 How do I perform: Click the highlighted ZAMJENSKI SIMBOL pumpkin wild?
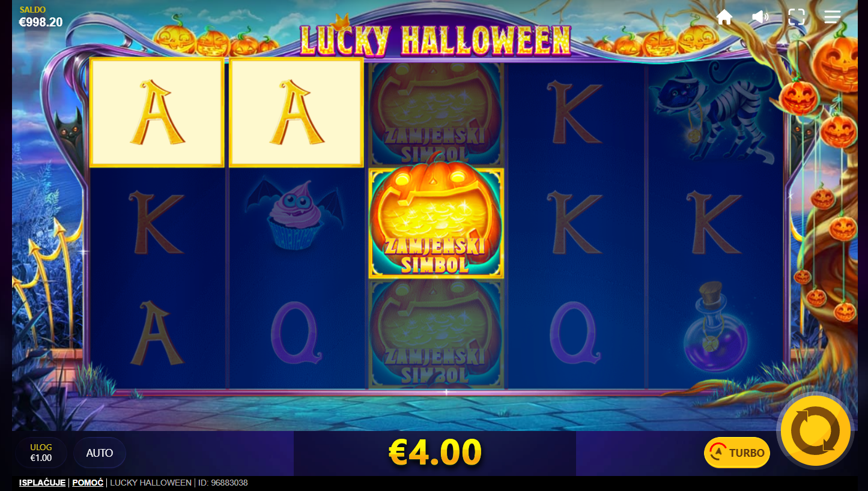(436, 223)
